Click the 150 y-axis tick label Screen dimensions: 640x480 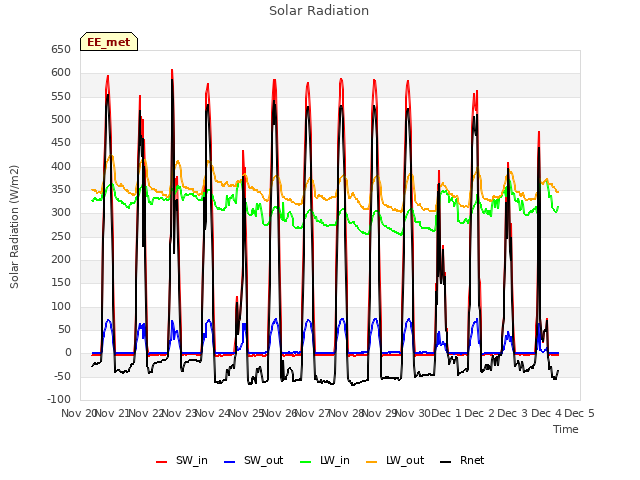pos(61,282)
